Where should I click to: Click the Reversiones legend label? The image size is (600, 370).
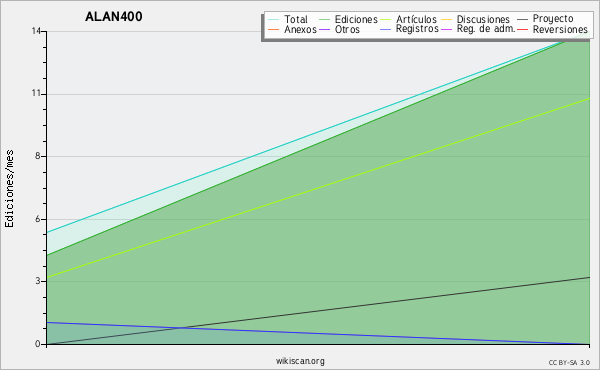(x=560, y=29)
